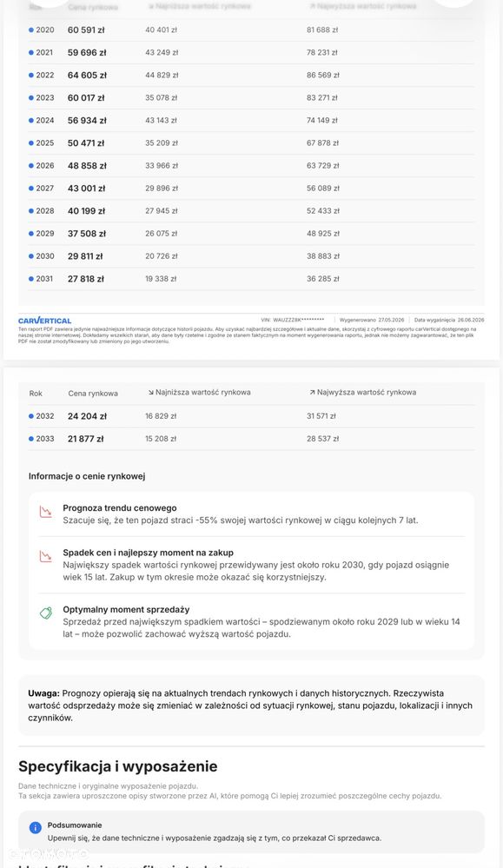Click the 2031 market price 27 818 zł
Viewport: 503px width, 868px height.
click(86, 279)
